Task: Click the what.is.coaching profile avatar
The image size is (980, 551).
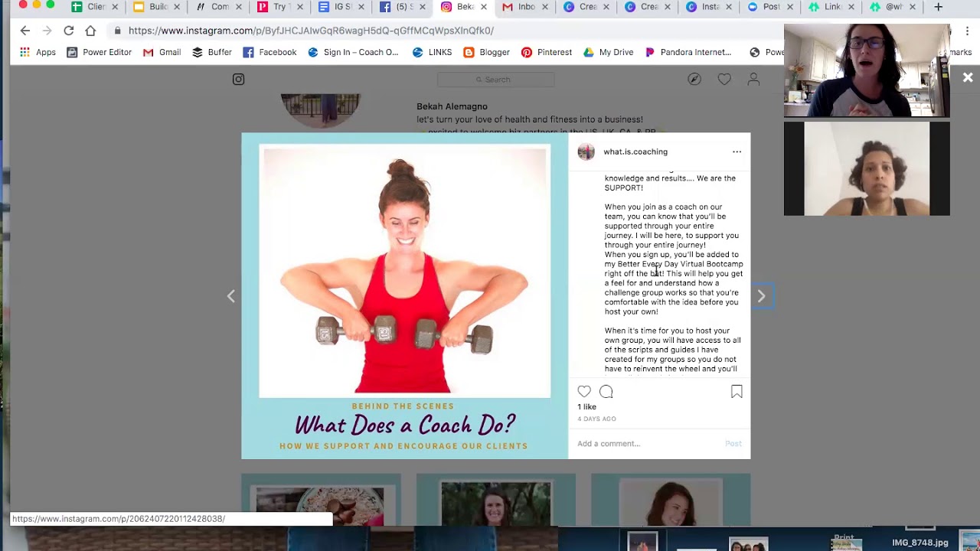Action: 586,152
